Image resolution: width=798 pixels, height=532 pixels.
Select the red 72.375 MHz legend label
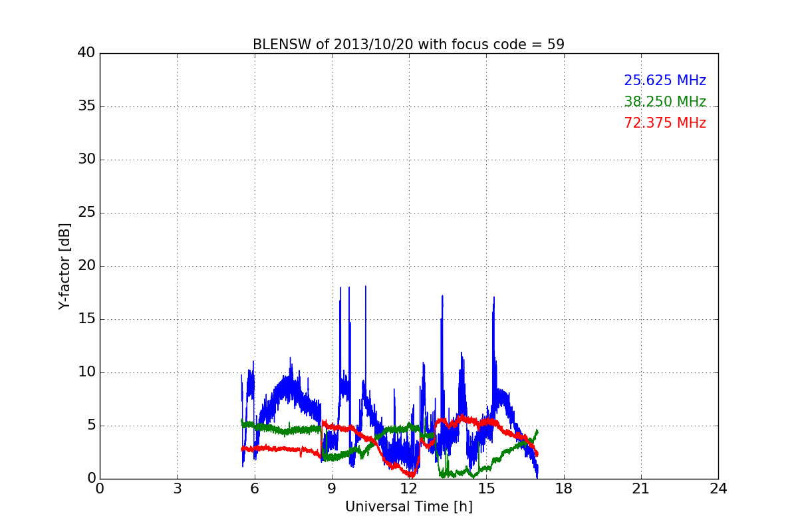tap(665, 123)
